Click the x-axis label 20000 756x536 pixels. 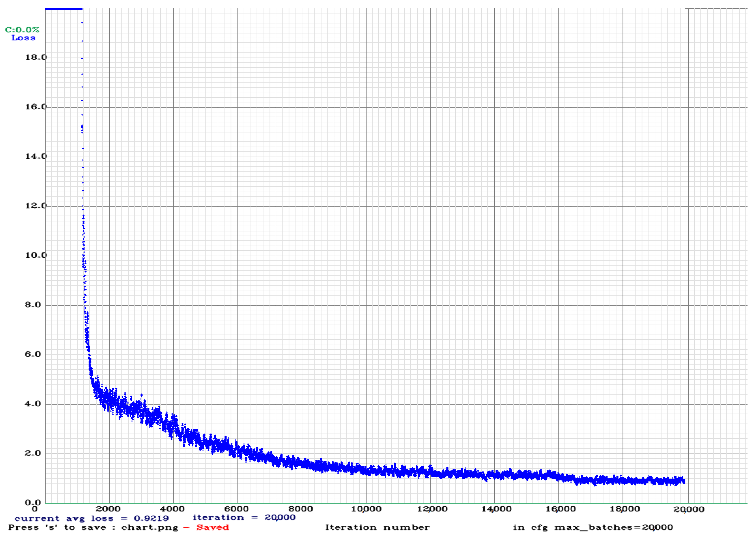pyautogui.click(x=689, y=510)
